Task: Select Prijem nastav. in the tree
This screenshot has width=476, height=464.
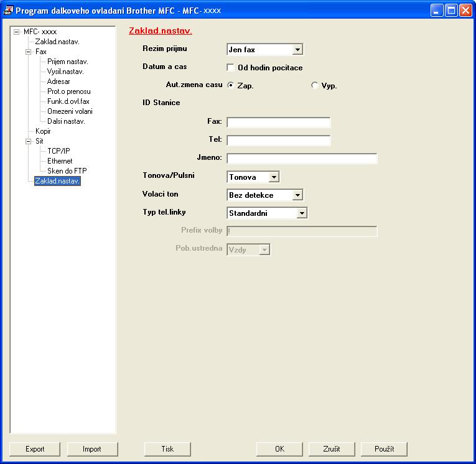Action: coord(68,62)
